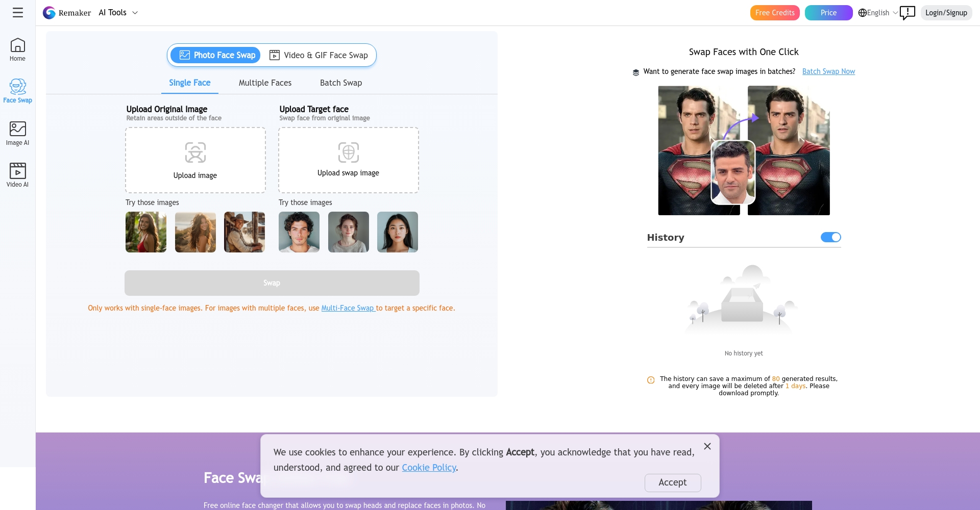Open the Batch Swap tab
Image resolution: width=980 pixels, height=510 pixels.
(341, 83)
